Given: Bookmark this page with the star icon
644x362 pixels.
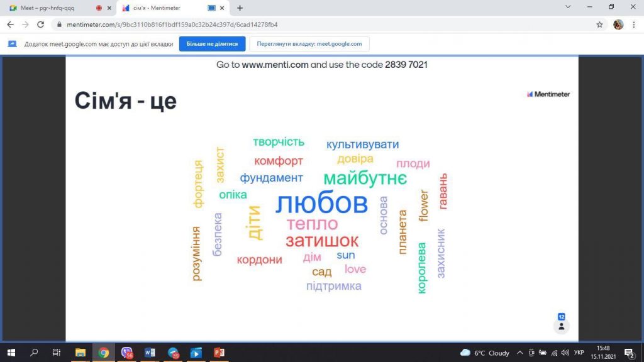Looking at the screenshot, I should tap(600, 25).
